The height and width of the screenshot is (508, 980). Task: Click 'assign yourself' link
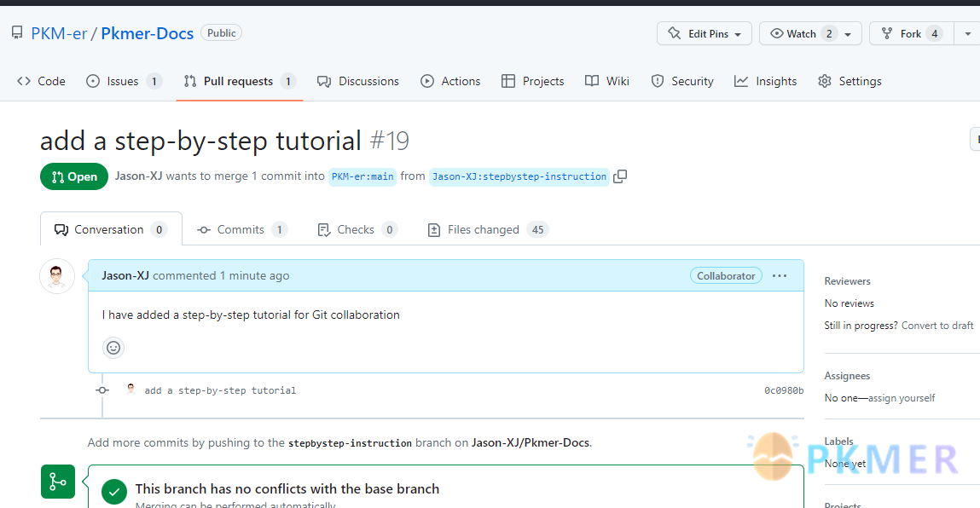click(x=902, y=398)
